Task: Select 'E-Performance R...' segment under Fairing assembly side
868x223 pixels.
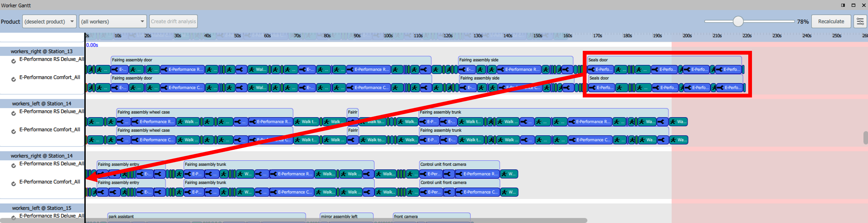Action: (x=519, y=70)
